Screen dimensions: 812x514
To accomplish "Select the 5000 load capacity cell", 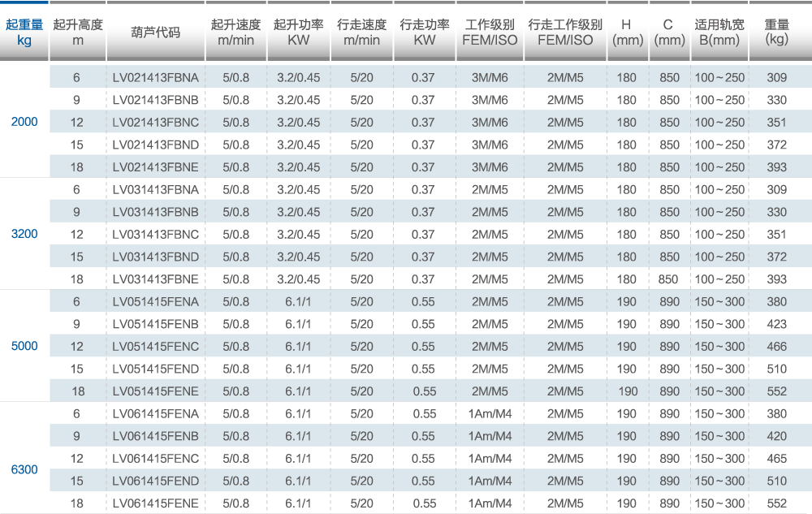I will click(24, 346).
